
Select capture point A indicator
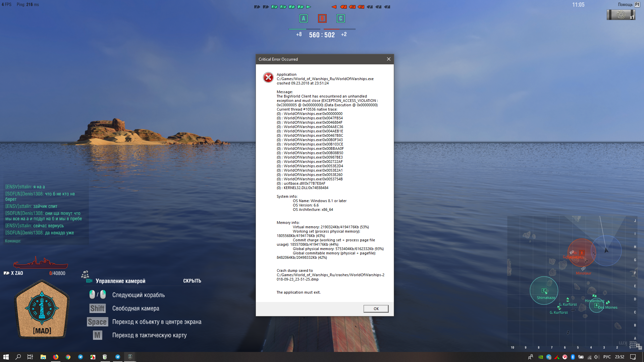point(303,18)
